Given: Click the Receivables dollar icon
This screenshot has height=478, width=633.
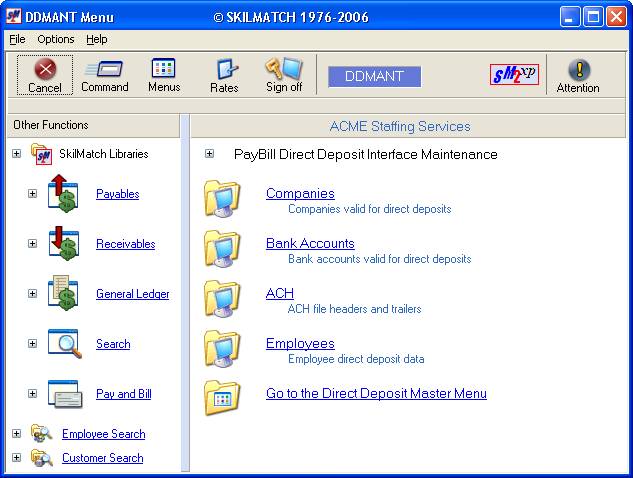Looking at the screenshot, I should pos(63,243).
